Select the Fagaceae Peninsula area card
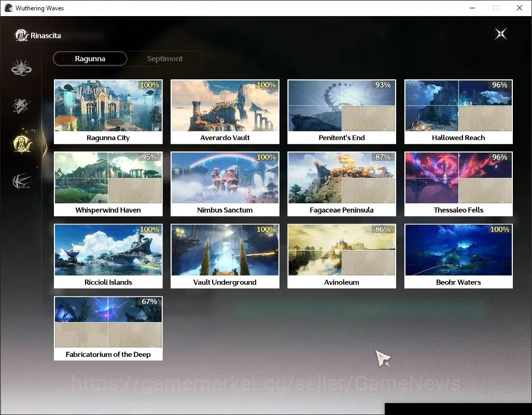 click(342, 184)
